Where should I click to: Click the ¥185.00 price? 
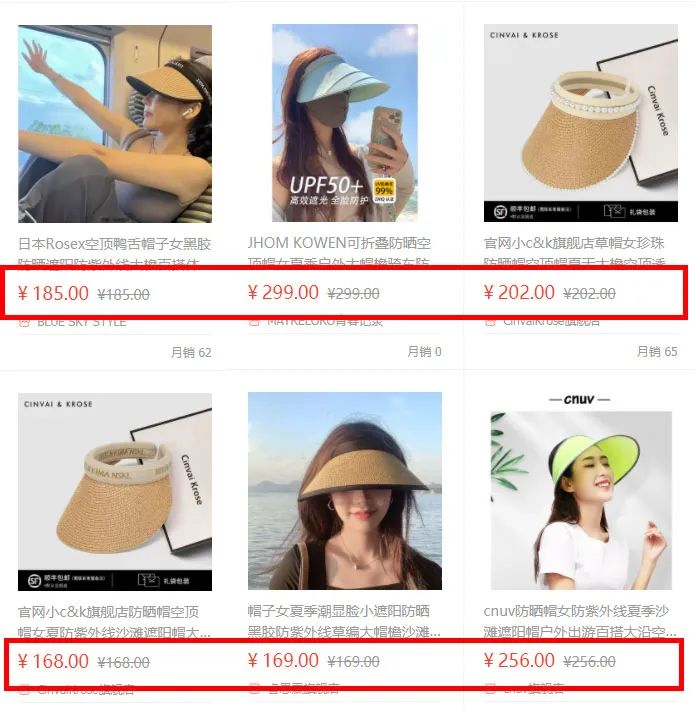pos(53,293)
